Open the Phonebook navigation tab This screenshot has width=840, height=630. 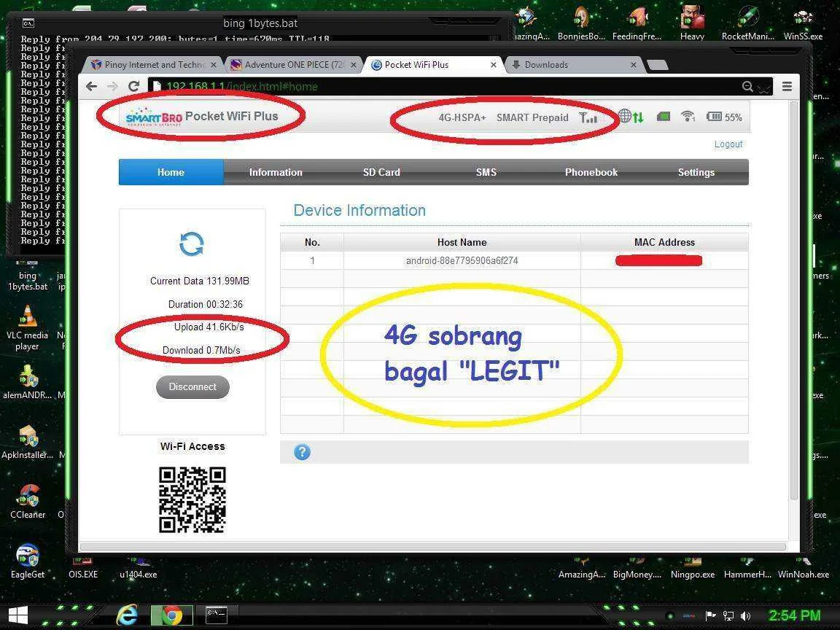click(591, 172)
